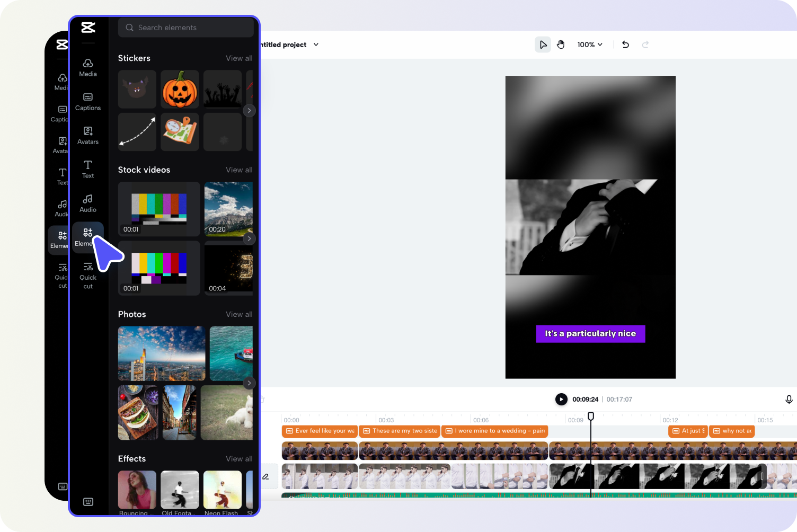
Task: Select the turquoise sea boat photo
Action: coord(231,353)
